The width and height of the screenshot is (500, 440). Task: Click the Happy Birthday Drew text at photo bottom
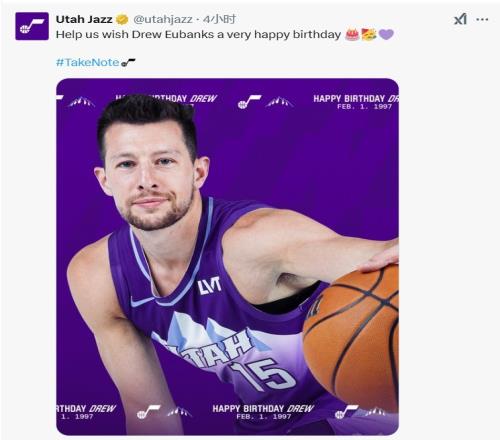click(263, 409)
